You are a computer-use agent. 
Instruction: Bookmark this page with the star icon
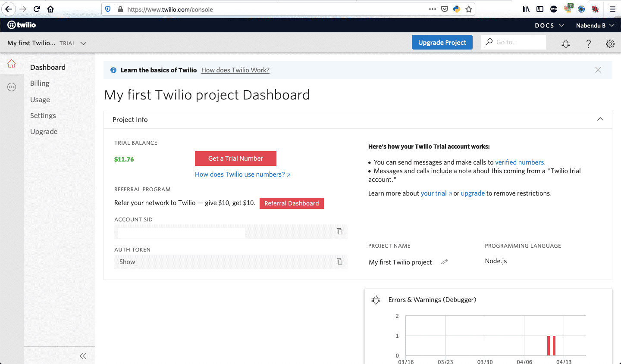pyautogui.click(x=469, y=9)
